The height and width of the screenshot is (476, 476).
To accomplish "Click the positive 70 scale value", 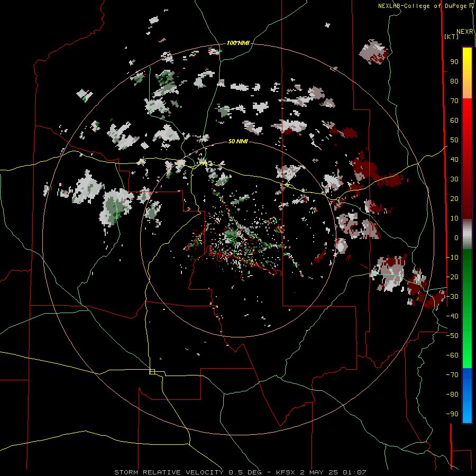I will pyautogui.click(x=454, y=101).
